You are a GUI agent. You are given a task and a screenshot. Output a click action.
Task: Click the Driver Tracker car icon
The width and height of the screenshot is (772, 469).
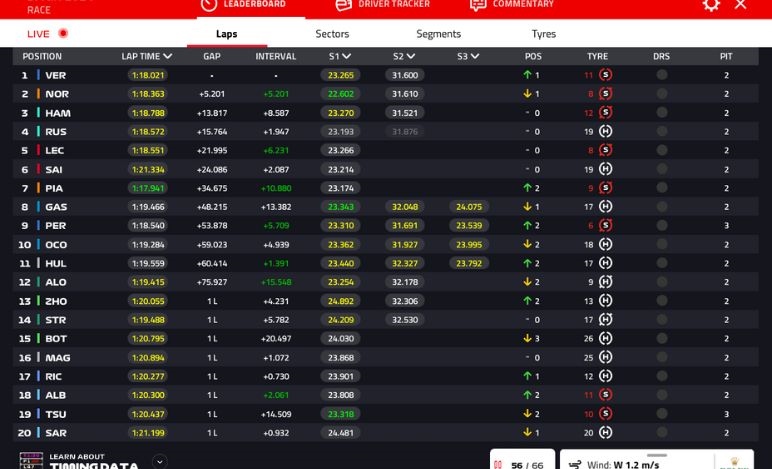coord(343,5)
